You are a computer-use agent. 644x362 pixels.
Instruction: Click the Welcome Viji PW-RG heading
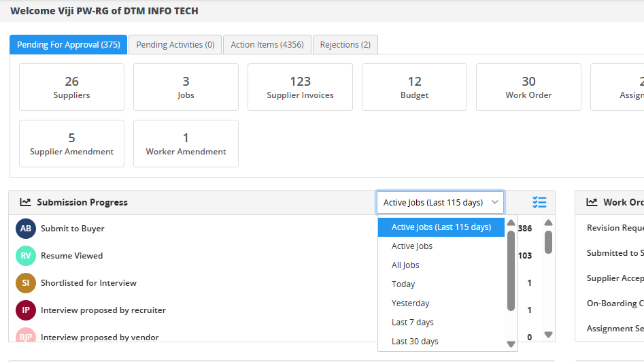coord(104,11)
